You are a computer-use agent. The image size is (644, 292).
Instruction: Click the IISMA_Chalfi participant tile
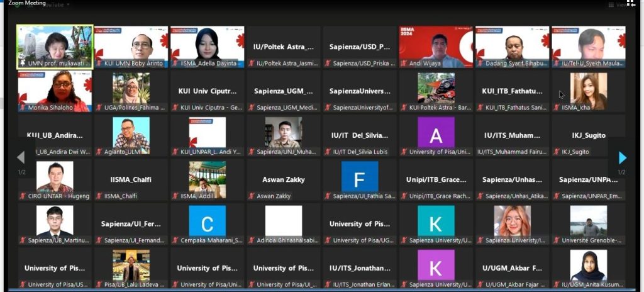pyautogui.click(x=131, y=179)
